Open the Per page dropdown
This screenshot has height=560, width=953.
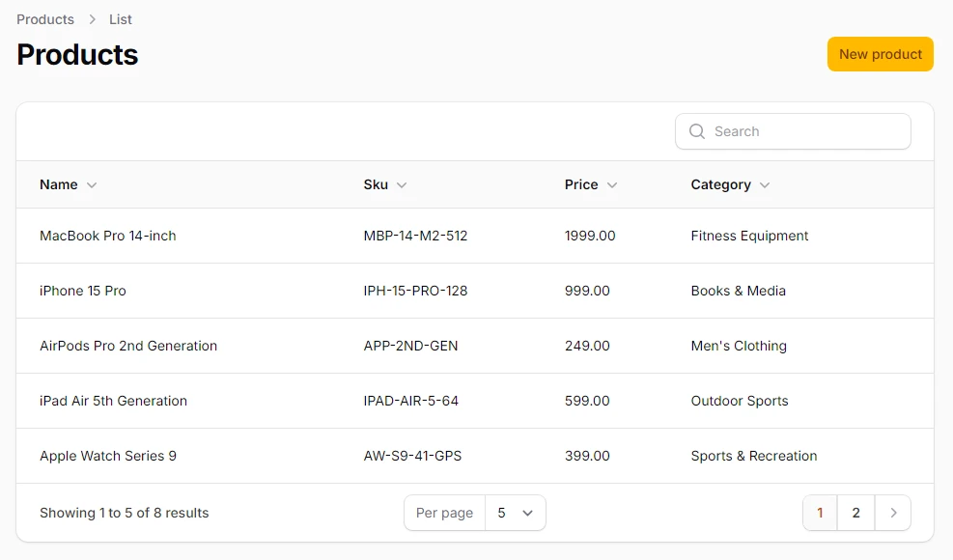coord(515,514)
